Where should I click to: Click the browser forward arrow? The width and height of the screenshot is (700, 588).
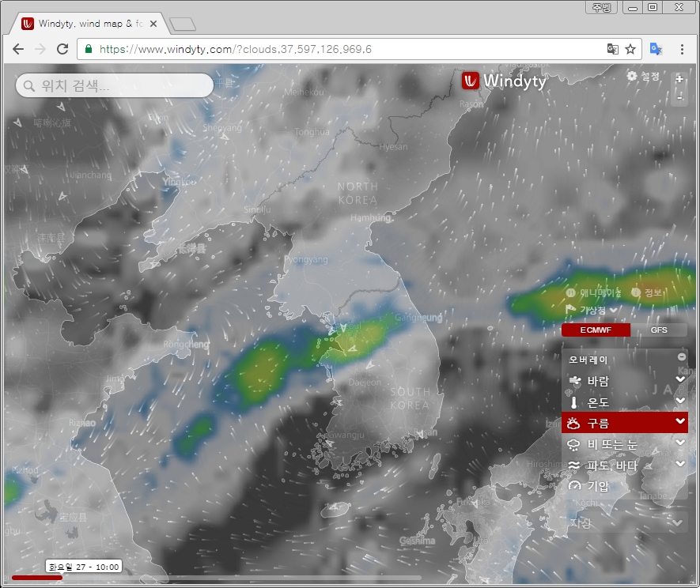[40, 49]
